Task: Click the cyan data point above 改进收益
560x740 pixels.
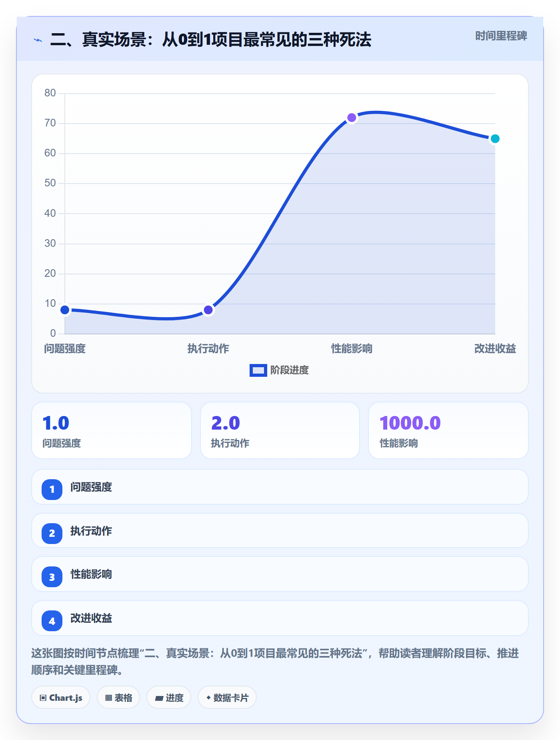Action: [x=495, y=139]
